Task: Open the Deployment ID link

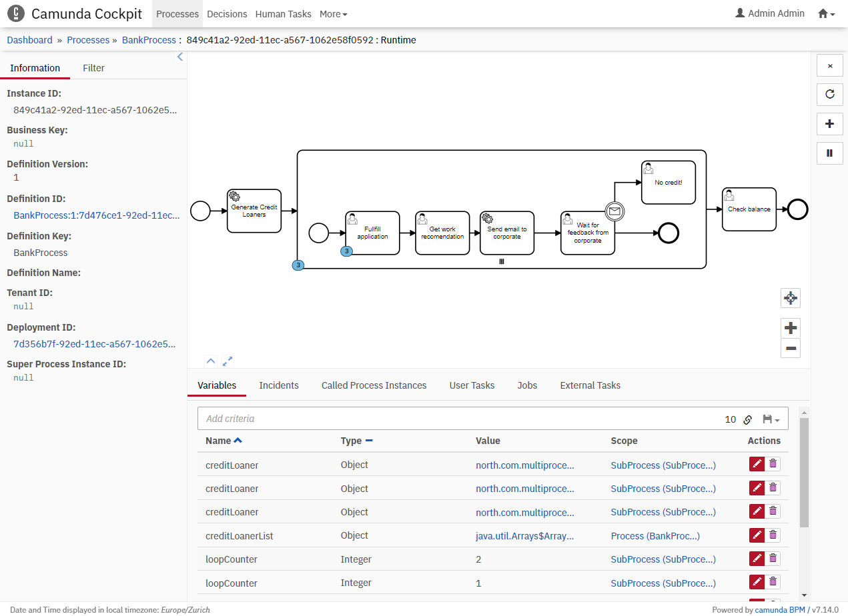Action: [95, 344]
